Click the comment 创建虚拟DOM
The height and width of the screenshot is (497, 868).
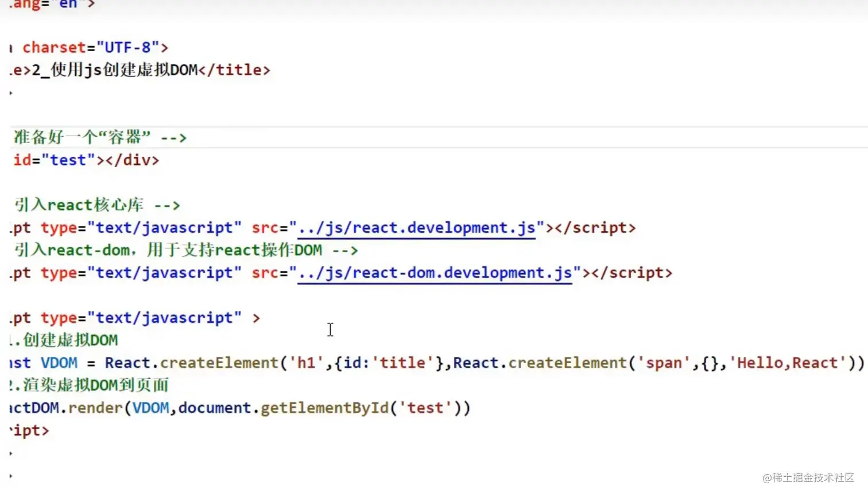[x=70, y=340]
